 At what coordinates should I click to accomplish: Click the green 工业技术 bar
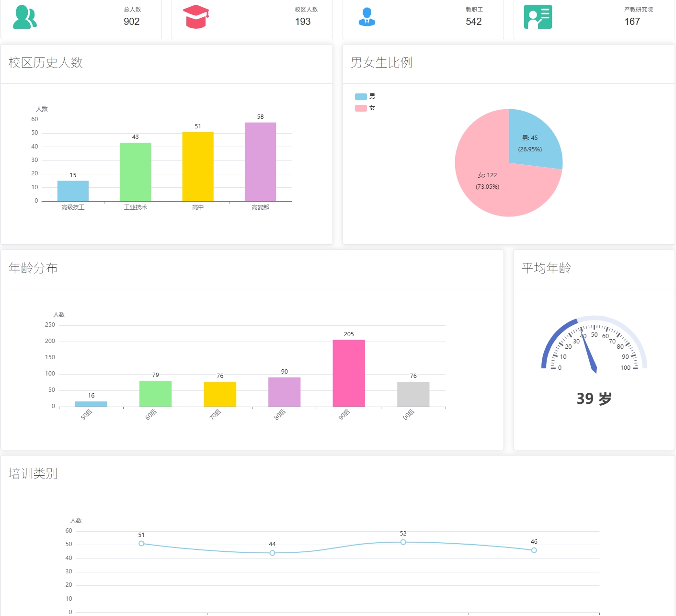click(135, 172)
